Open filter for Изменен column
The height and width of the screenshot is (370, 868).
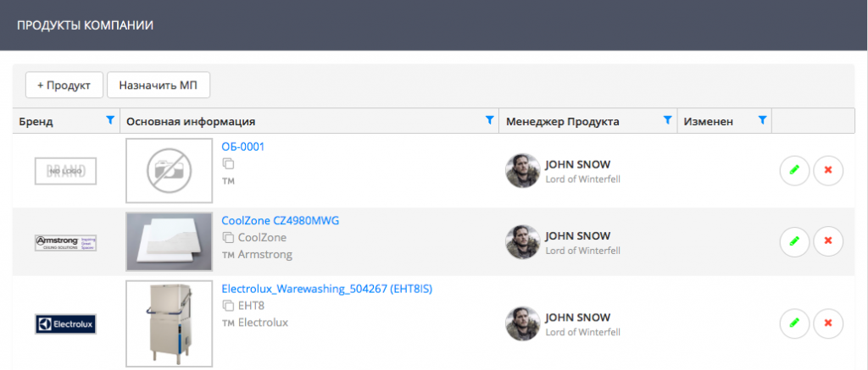point(762,119)
